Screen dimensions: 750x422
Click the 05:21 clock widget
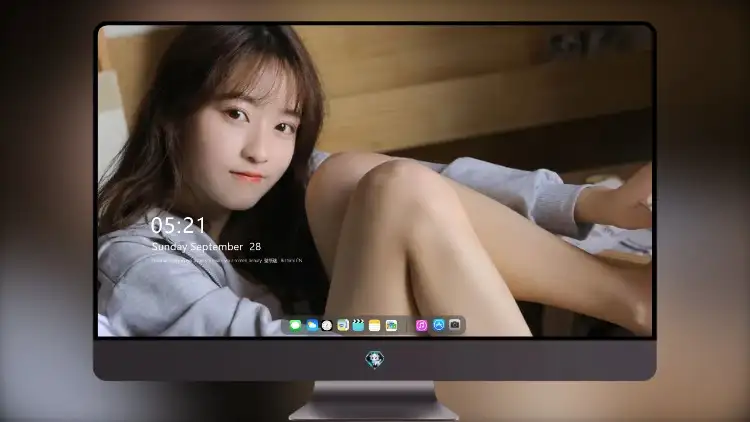coord(178,225)
